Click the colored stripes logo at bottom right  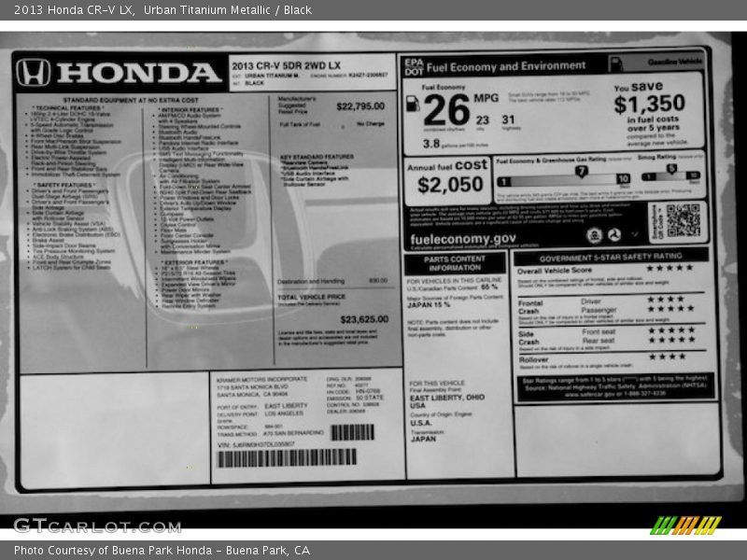pyautogui.click(x=686, y=525)
